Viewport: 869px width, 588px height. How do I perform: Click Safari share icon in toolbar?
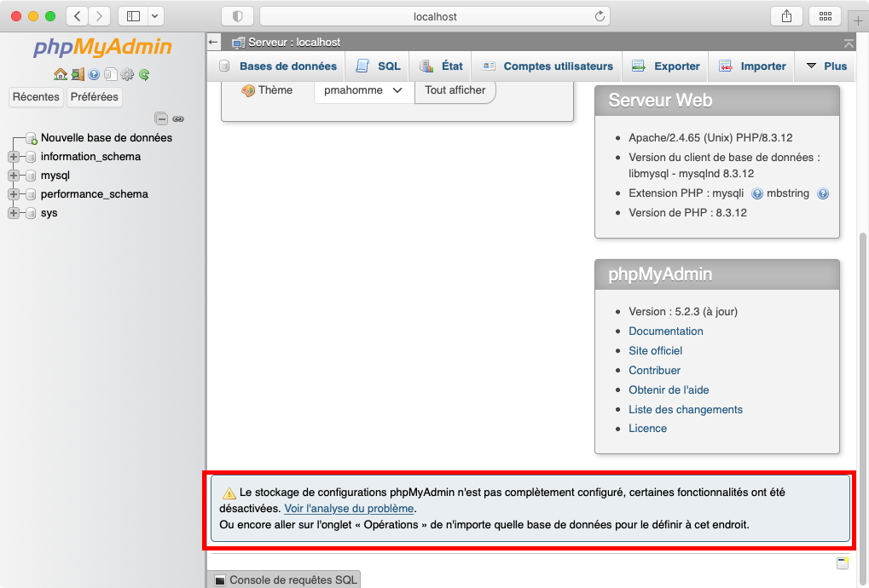[x=785, y=16]
